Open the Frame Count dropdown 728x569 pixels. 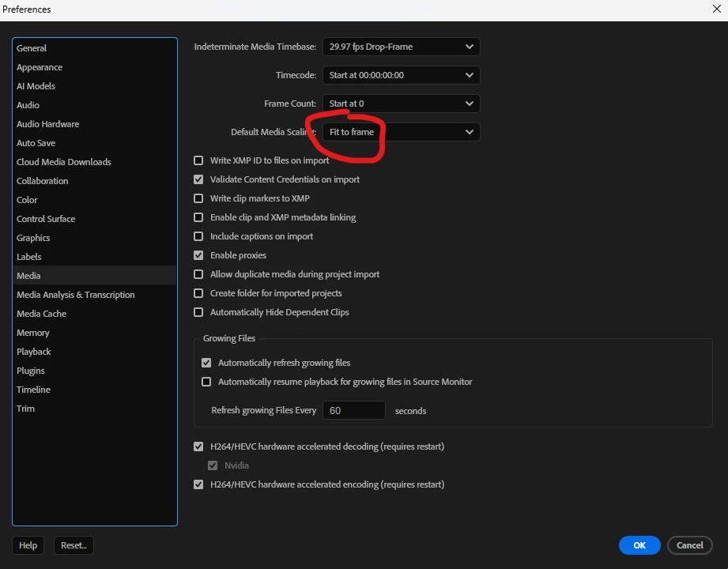coord(401,104)
